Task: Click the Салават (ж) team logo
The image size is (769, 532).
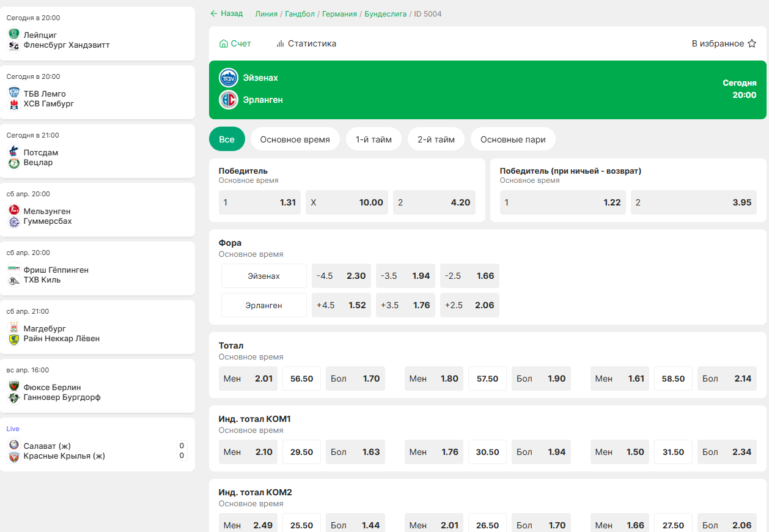Action: (x=14, y=446)
